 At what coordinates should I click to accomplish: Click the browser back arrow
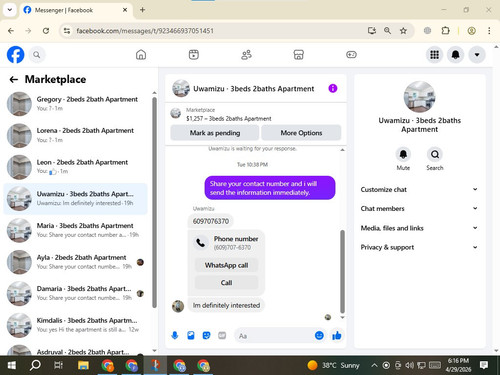click(11, 31)
